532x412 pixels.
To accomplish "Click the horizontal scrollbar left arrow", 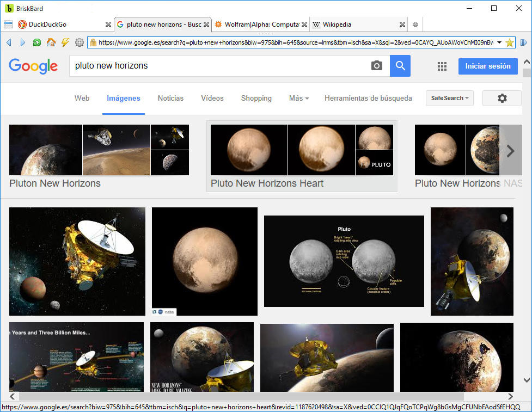I will (x=12, y=396).
